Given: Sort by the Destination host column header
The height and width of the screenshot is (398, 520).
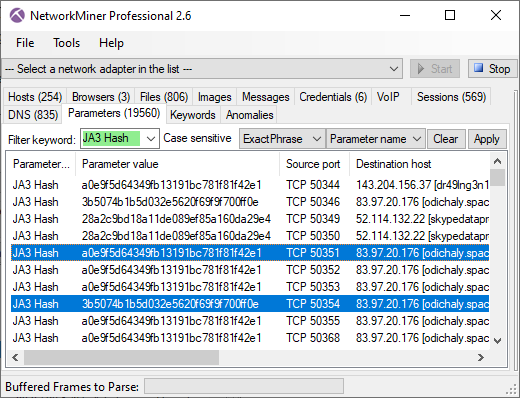Looking at the screenshot, I should coord(419,164).
